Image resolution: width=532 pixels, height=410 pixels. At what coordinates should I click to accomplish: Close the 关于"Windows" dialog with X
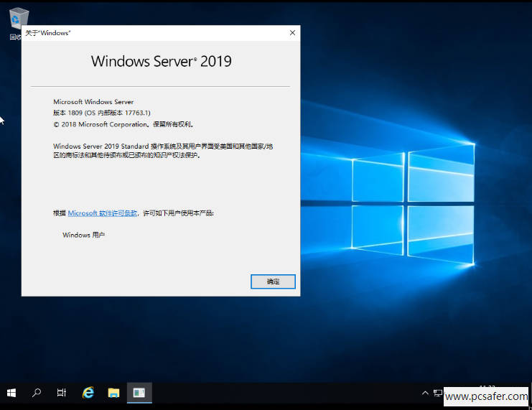(292, 33)
